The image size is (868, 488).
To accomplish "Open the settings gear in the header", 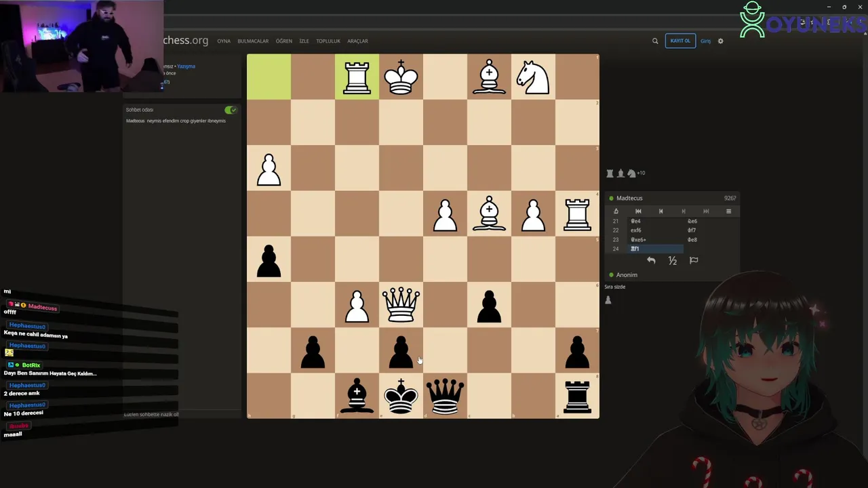I will pyautogui.click(x=720, y=41).
